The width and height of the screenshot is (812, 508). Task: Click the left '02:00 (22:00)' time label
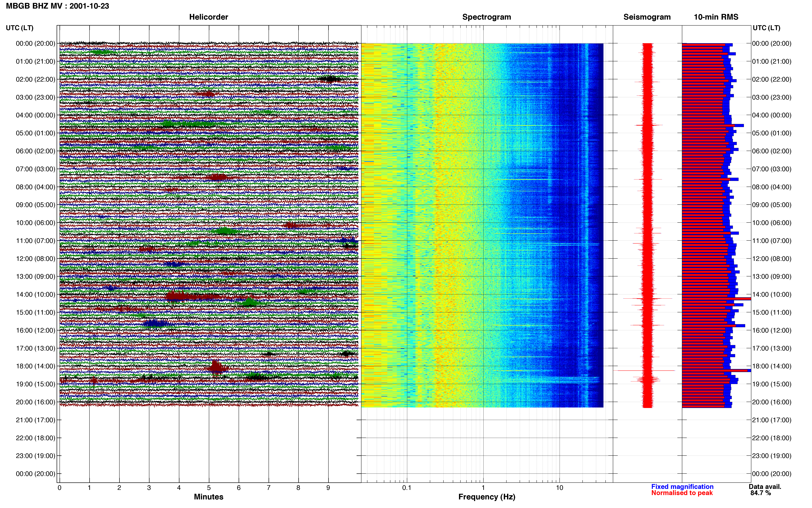36,79
